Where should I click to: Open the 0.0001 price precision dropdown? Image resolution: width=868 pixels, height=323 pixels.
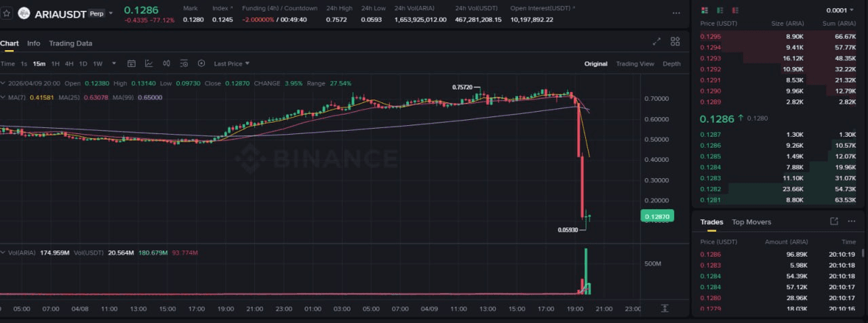842,11
